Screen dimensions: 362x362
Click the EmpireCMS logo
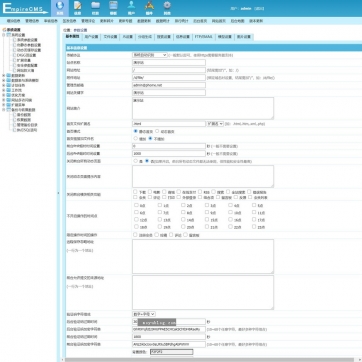[x=25, y=8]
